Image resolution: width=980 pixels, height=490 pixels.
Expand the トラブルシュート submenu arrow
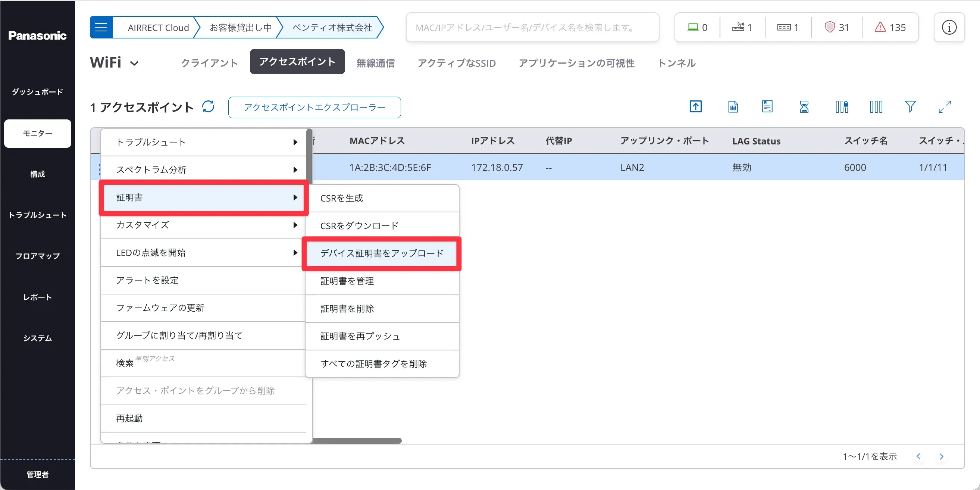pyautogui.click(x=295, y=142)
